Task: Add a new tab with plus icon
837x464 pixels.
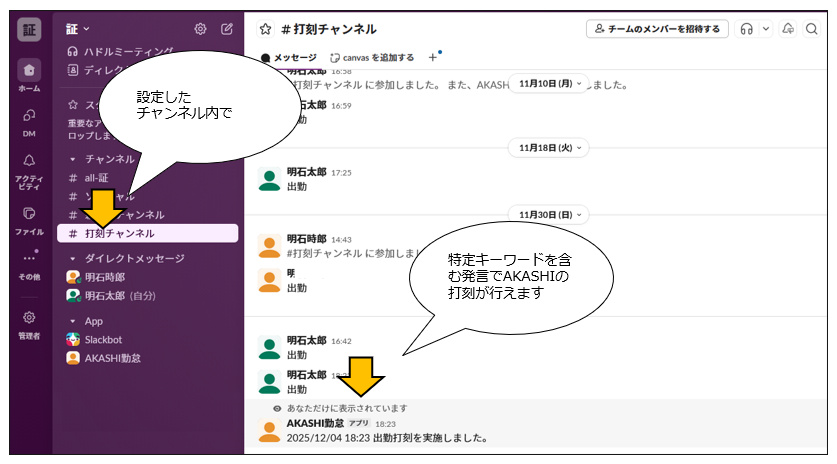Action: pyautogui.click(x=433, y=57)
